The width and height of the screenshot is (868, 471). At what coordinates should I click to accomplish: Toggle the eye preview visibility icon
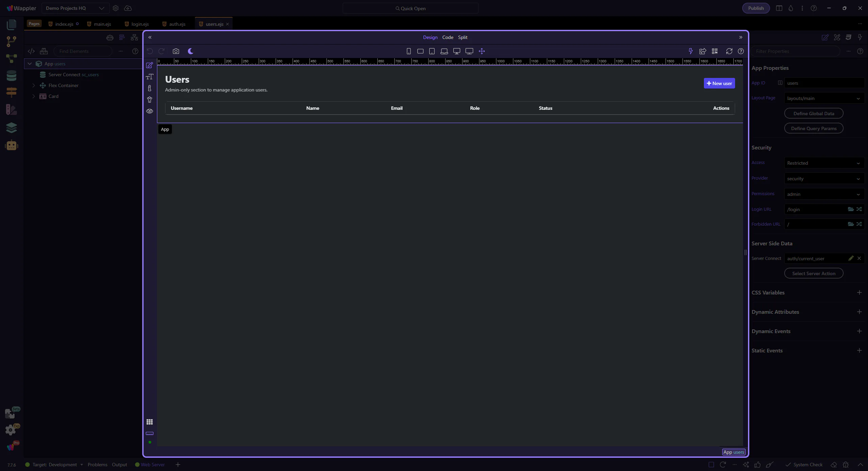click(150, 111)
